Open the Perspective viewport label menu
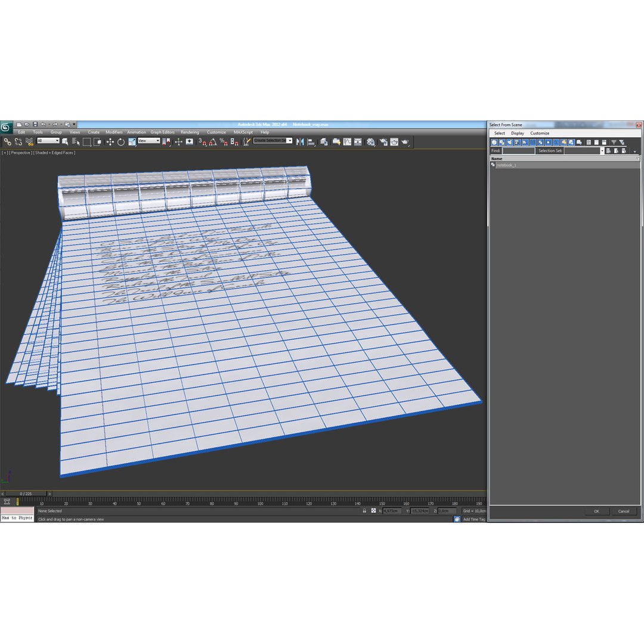 click(20, 153)
